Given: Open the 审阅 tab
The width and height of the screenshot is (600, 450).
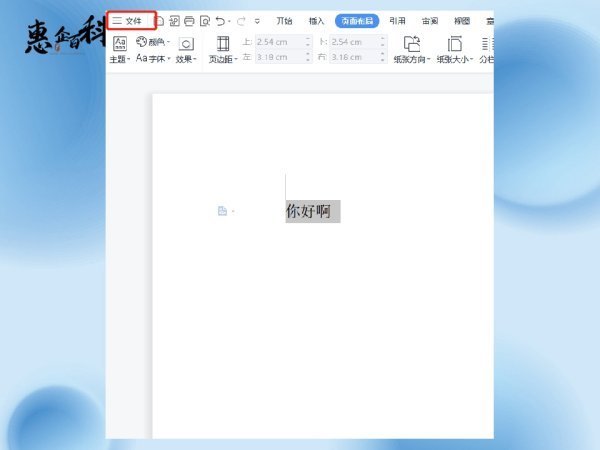Looking at the screenshot, I should (x=429, y=20).
